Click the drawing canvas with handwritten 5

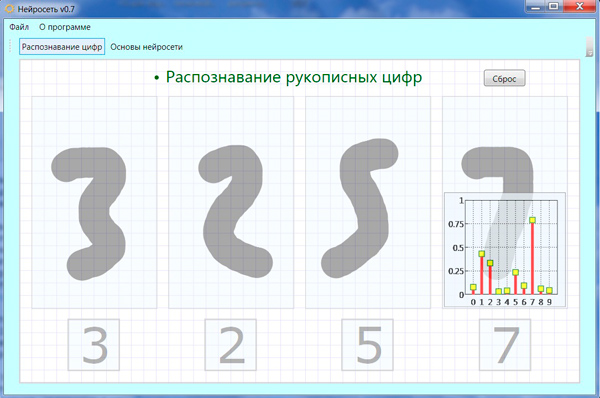coord(368,202)
